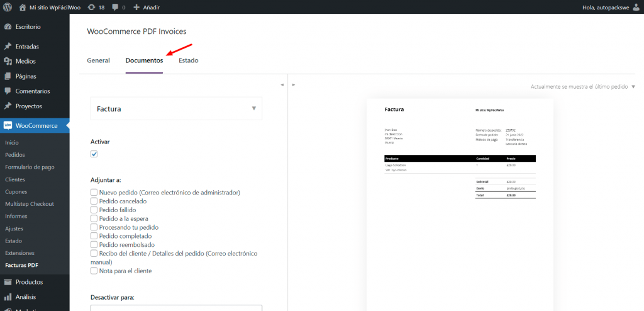Click the Análisis sidebar menu label
This screenshot has width=644, height=311.
[x=26, y=297]
